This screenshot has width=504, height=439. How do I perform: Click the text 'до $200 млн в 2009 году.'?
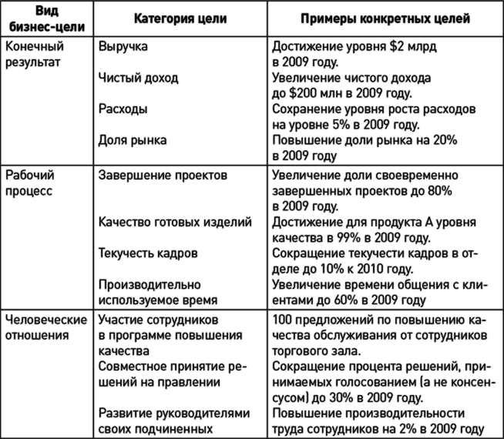tap(342, 93)
